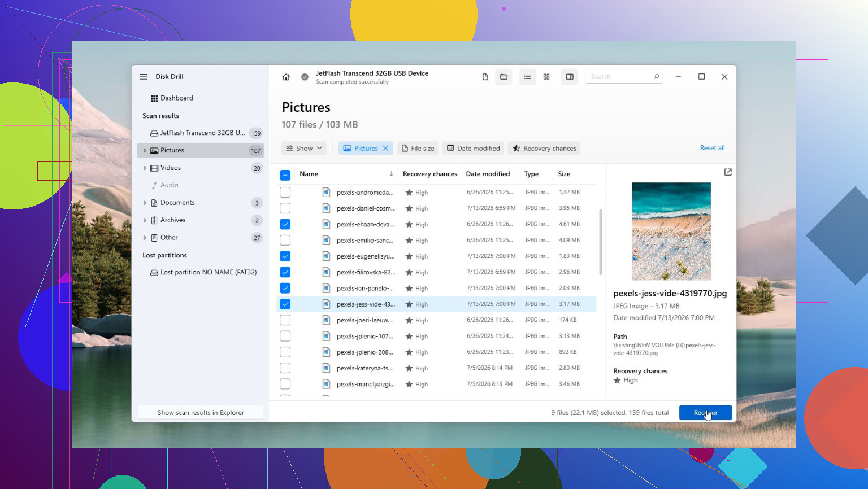
Task: Pop out the preview panel icon
Action: pyautogui.click(x=728, y=172)
